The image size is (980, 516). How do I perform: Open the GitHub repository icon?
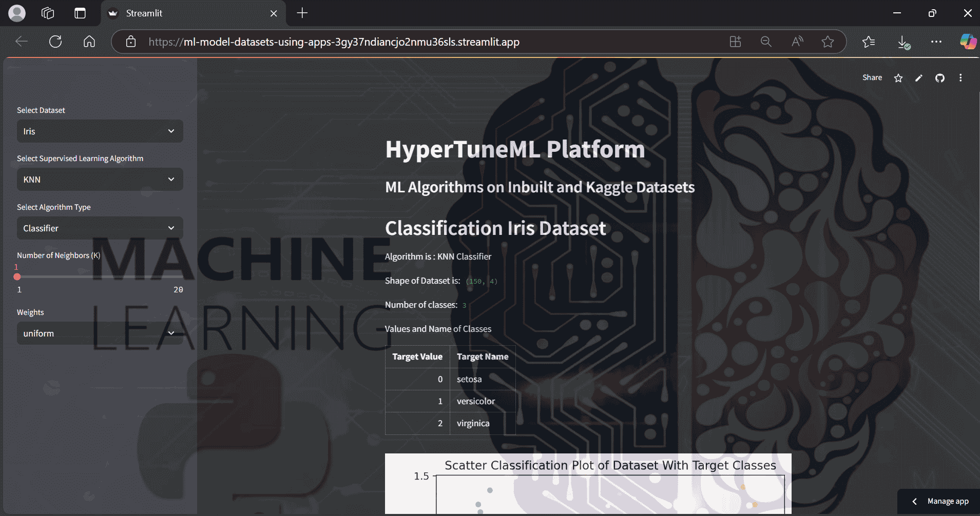pos(940,78)
